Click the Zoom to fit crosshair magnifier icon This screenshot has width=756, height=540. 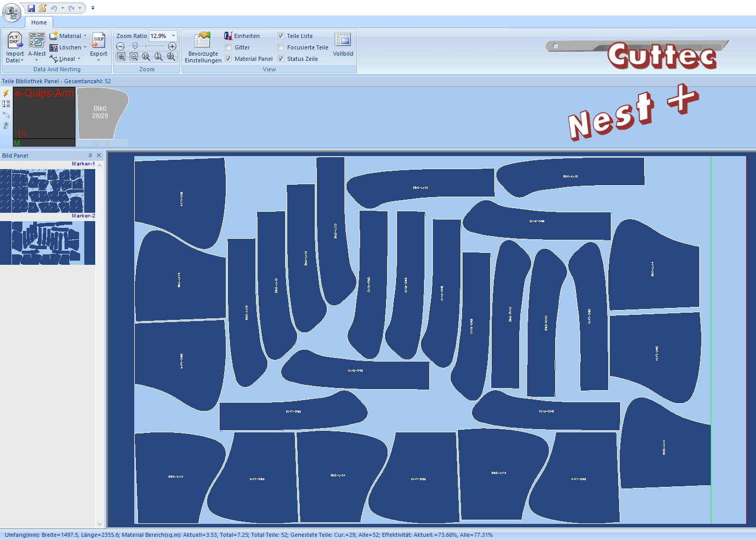[171, 57]
